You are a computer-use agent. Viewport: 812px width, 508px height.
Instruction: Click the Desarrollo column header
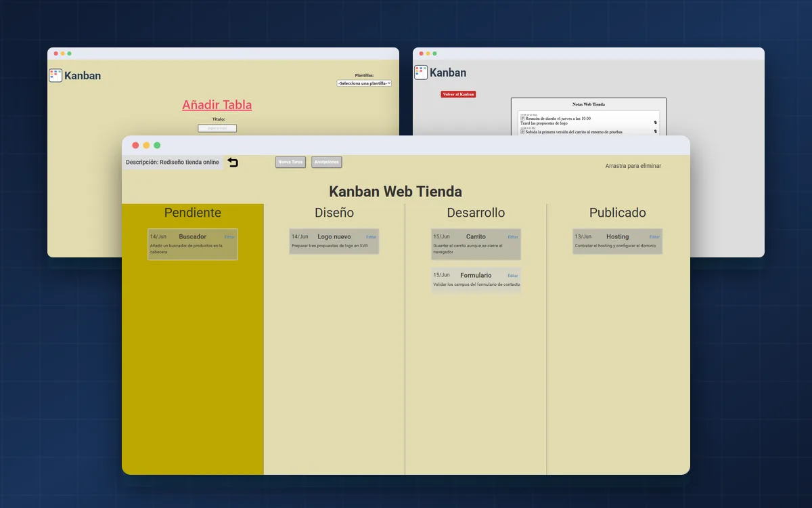click(476, 213)
